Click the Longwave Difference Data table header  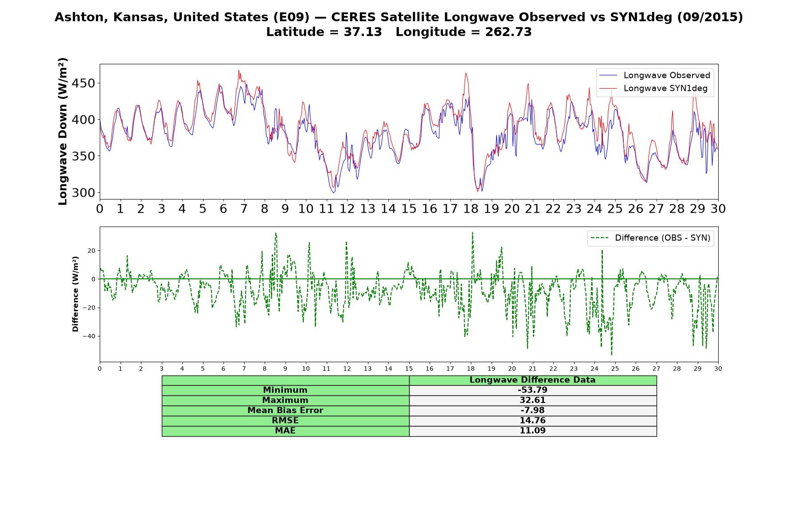[x=532, y=380]
